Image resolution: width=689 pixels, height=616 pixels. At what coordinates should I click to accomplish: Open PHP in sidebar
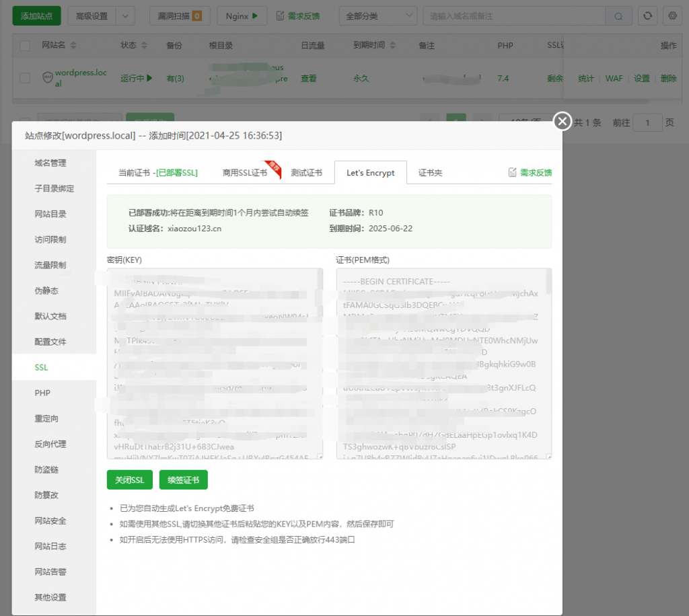[x=42, y=393]
